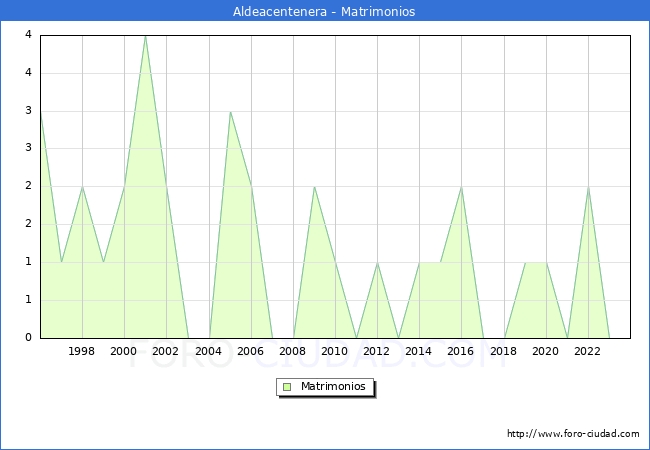Viewport: 650px width, 450px height.
Task: Click the 1998 x-axis label
Action: (81, 351)
